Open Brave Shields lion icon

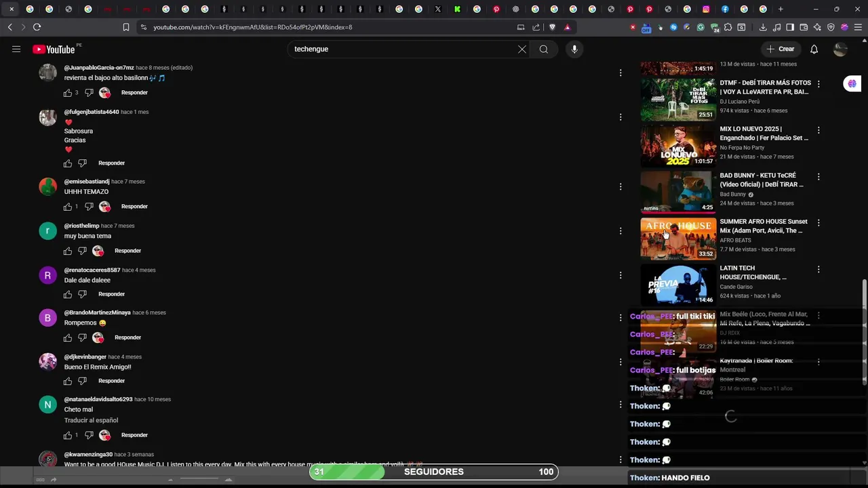[x=552, y=27]
